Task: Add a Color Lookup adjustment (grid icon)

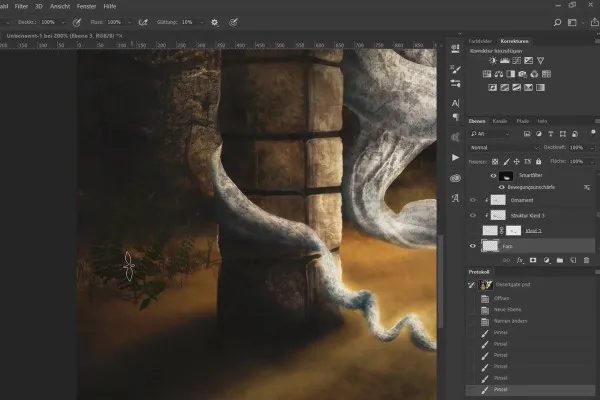Action: tap(546, 74)
